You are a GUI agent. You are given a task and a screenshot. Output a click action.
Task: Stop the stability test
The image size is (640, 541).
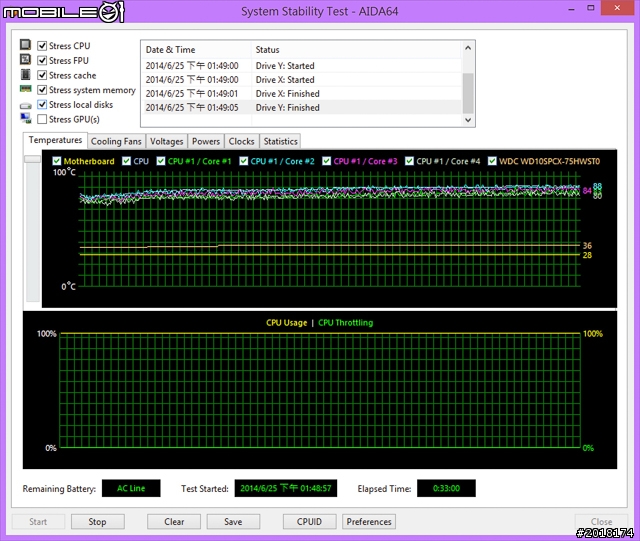98,522
